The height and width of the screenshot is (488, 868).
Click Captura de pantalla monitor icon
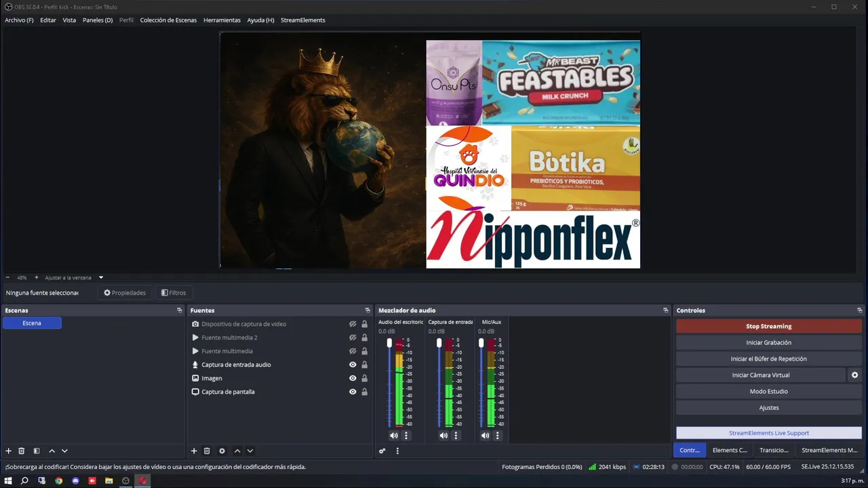pos(195,392)
